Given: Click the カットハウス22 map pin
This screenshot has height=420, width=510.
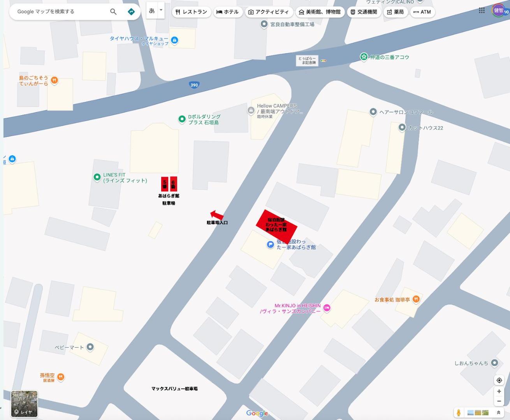Looking at the screenshot, I should click(402, 127).
